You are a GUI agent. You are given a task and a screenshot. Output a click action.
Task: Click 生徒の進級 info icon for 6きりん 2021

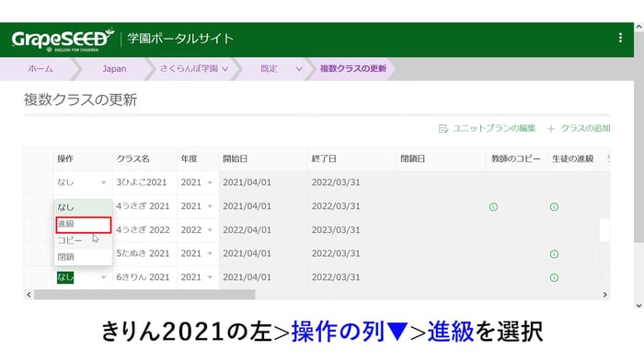point(554,277)
